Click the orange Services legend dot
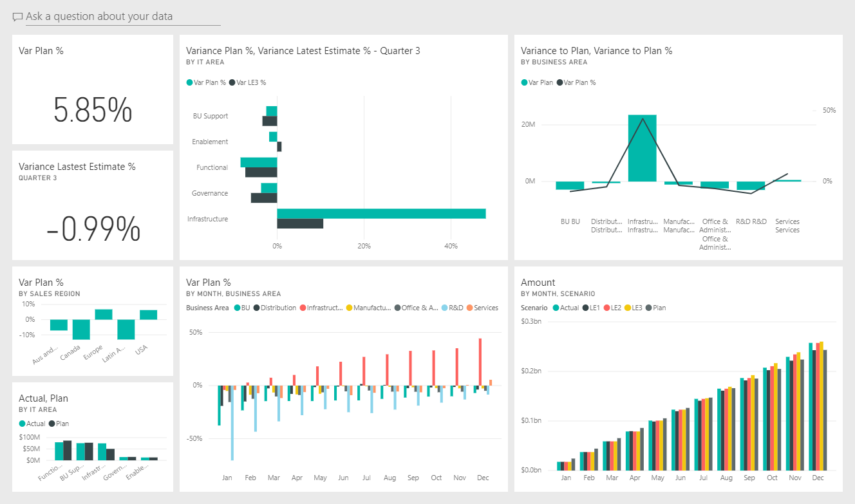855x504 pixels. tap(469, 308)
